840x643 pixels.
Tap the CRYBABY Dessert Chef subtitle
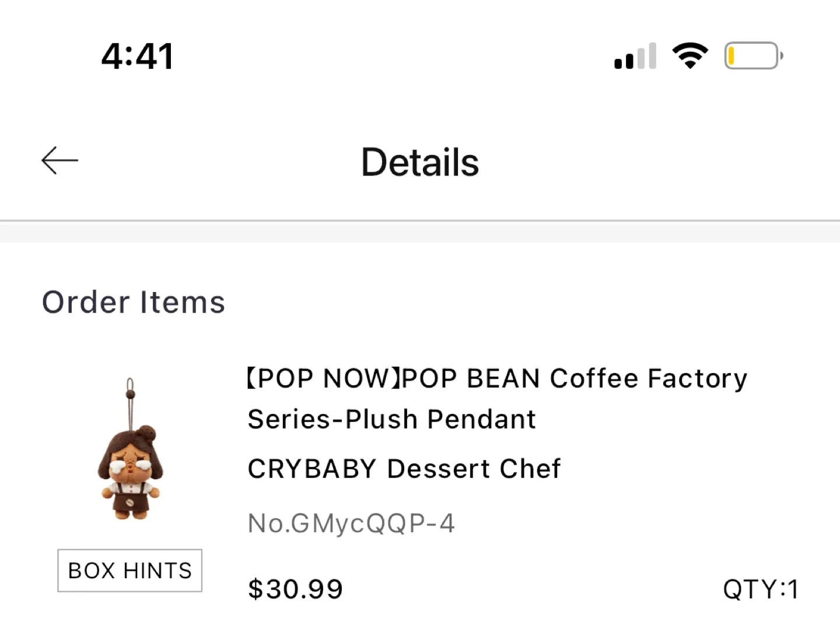[x=404, y=468]
